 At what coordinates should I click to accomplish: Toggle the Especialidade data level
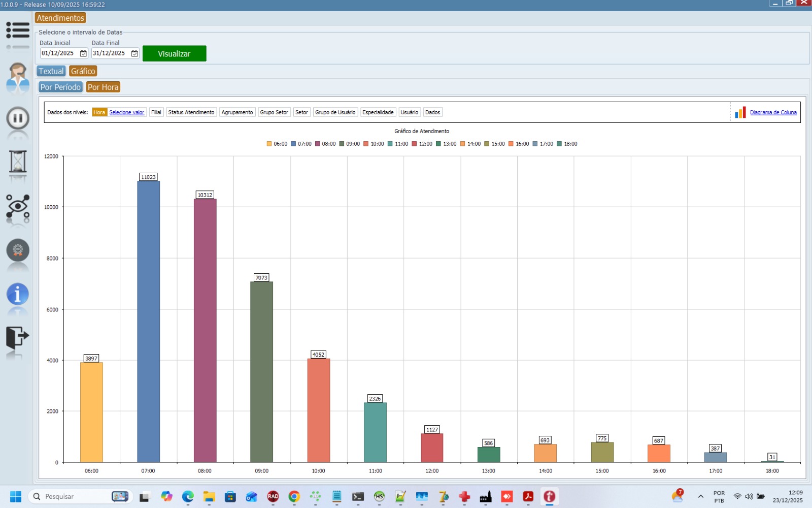(378, 112)
